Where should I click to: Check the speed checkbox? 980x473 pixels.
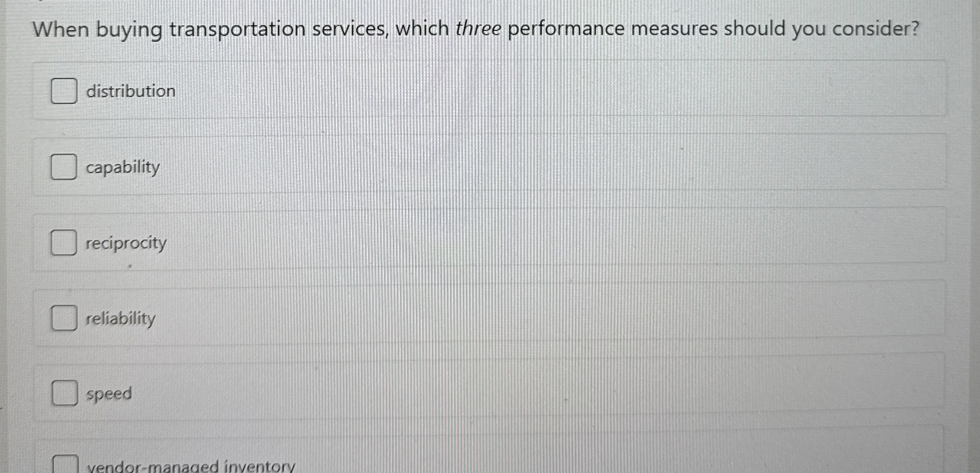[66, 394]
